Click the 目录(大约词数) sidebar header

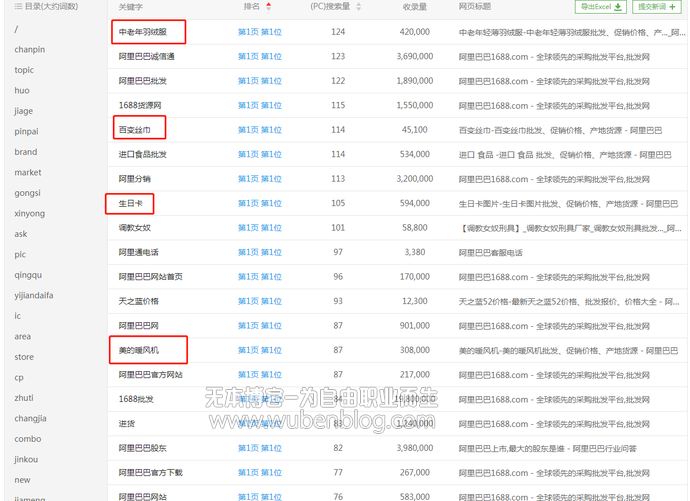point(47,7)
